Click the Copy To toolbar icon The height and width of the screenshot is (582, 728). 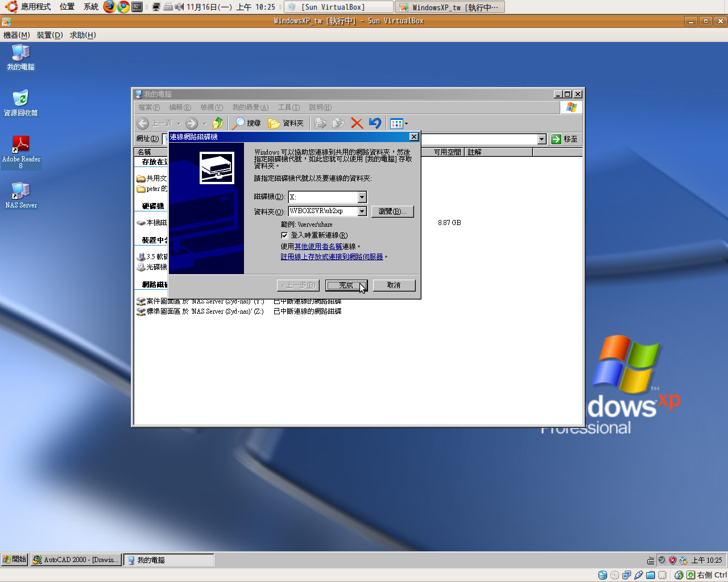click(x=339, y=123)
